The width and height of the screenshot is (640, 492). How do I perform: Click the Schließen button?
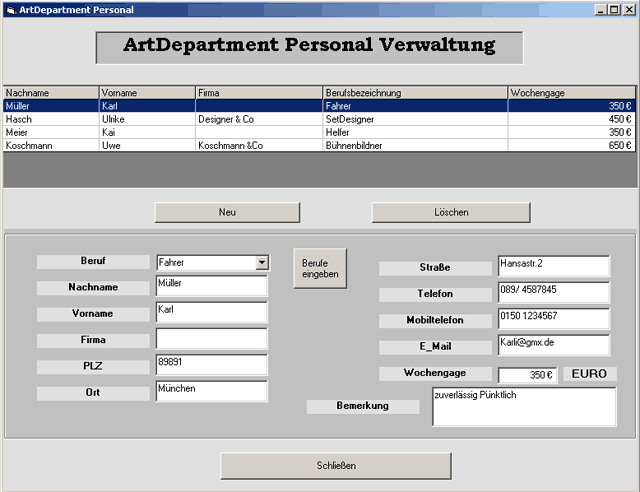pos(327,466)
